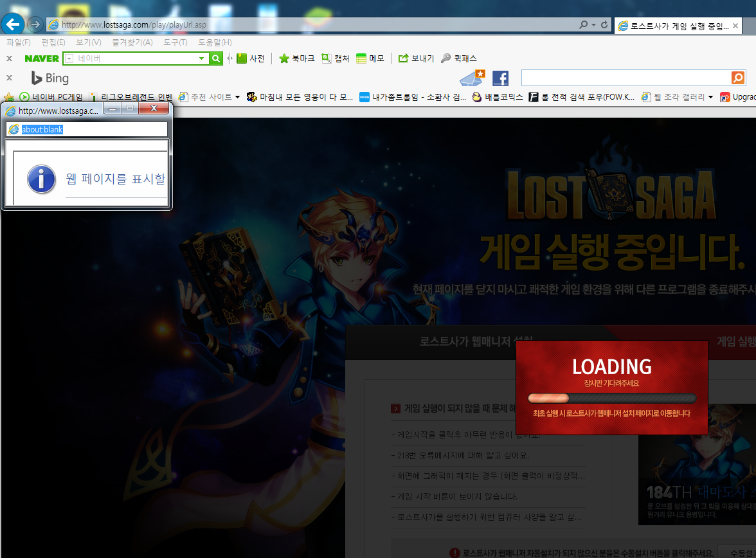
Task: Open 메모 memo tool
Action: point(370,59)
